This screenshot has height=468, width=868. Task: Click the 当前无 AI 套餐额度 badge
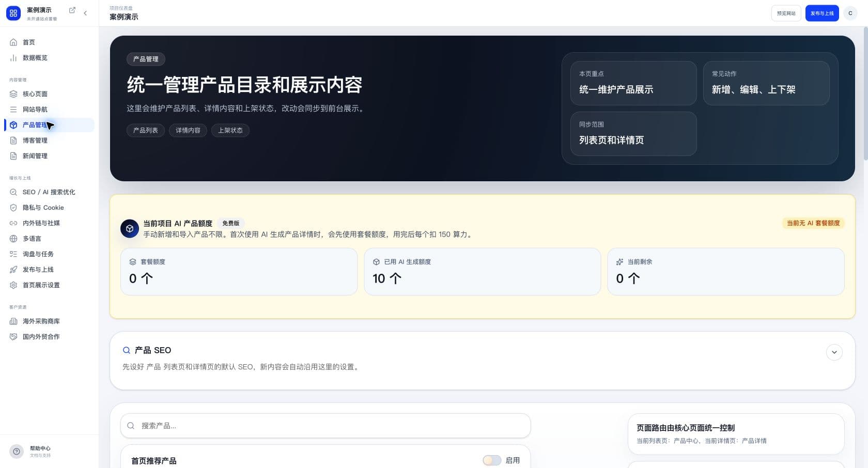tap(813, 223)
